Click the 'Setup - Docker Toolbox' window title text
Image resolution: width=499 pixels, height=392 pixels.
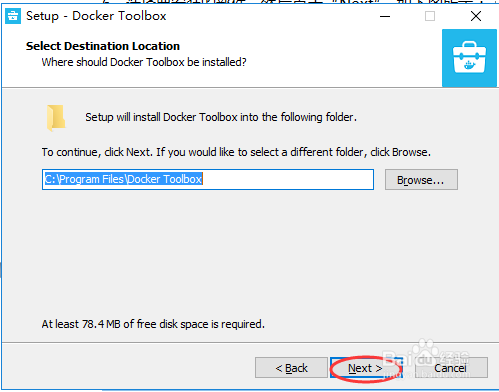(x=96, y=16)
